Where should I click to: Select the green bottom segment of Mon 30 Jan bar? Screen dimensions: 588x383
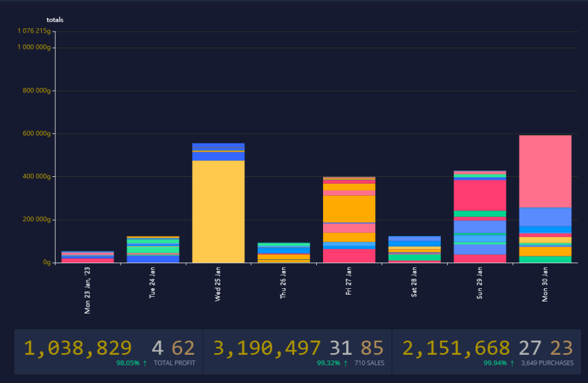click(x=545, y=259)
